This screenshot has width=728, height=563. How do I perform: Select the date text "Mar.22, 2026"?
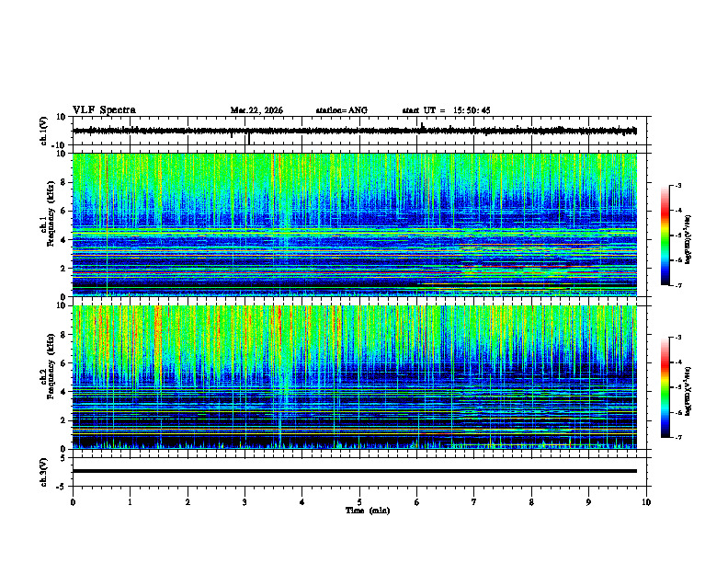coord(256,110)
